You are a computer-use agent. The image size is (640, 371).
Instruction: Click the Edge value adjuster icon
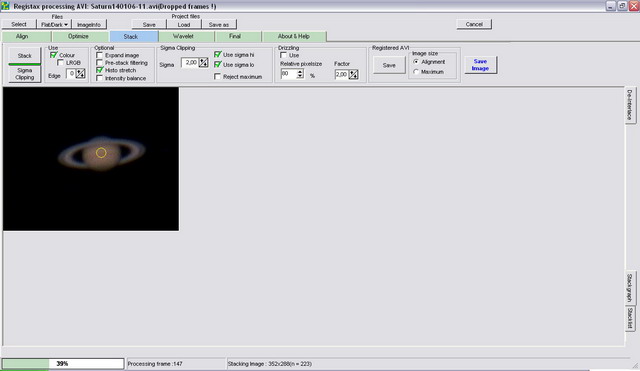(80, 74)
